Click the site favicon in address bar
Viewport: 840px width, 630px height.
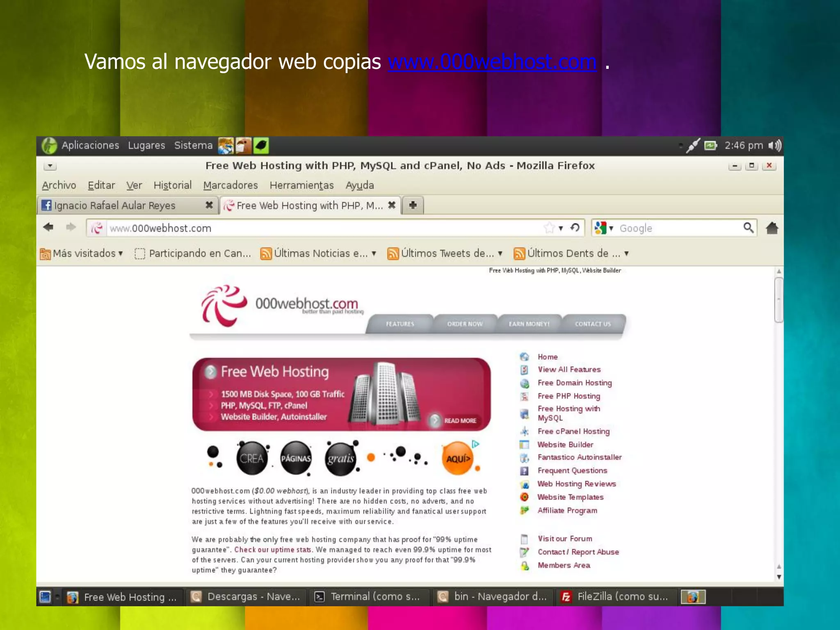[97, 228]
